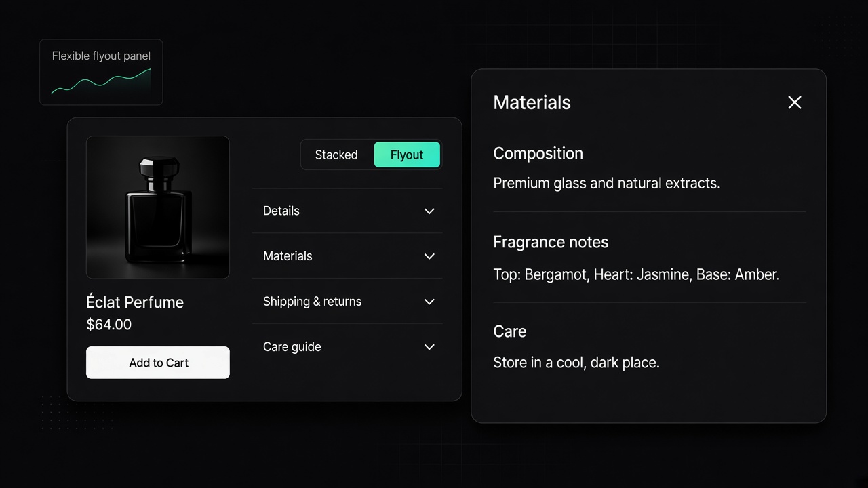Expand the Care guide chevron
The width and height of the screenshot is (868, 488).
pos(429,347)
